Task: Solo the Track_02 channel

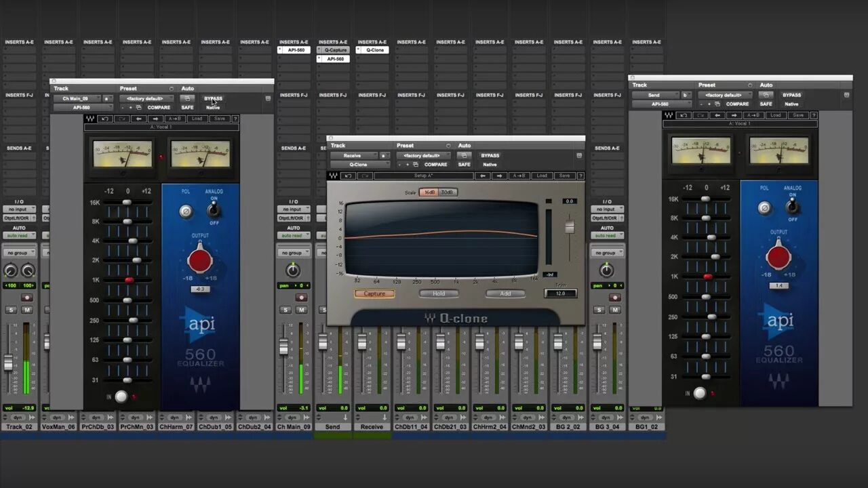Action: tap(11, 310)
